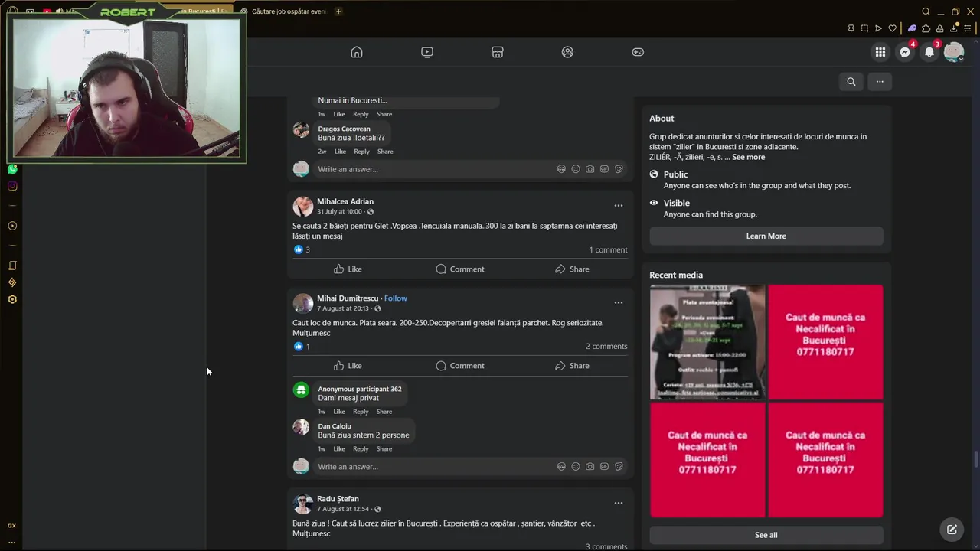This screenshot has width=980, height=551.
Task: Open Dan Caloiu's profile name in comments
Action: 335,426
